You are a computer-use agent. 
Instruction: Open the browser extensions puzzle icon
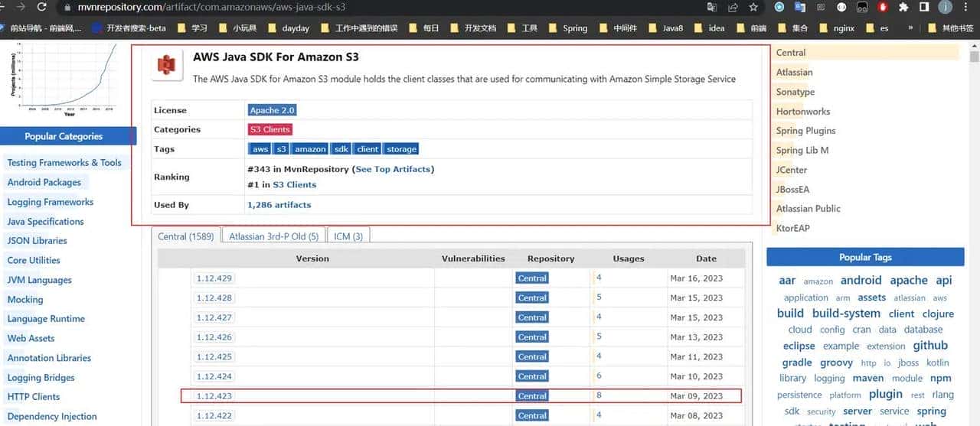point(903,7)
